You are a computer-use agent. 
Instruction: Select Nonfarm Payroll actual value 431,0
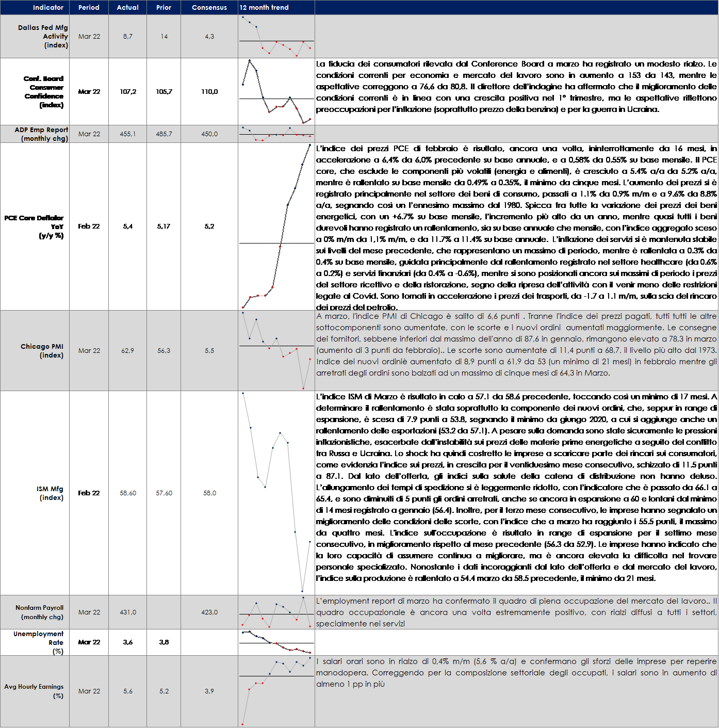tap(127, 612)
